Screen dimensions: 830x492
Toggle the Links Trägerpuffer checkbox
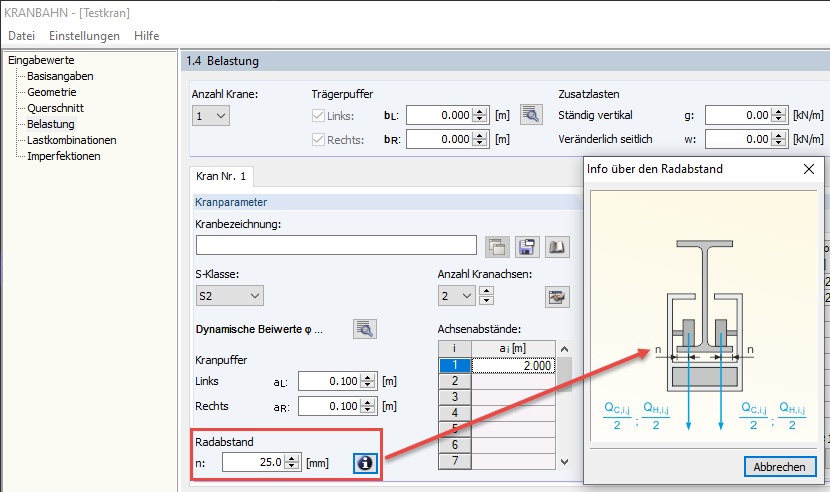coord(318,115)
